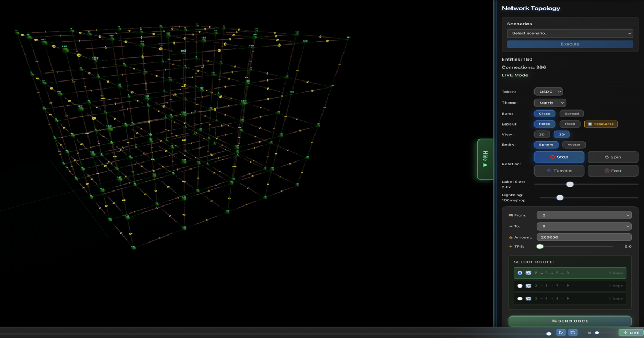The image size is (644, 338).
Task: Click the SEND ONCE button
Action: pyautogui.click(x=570, y=321)
